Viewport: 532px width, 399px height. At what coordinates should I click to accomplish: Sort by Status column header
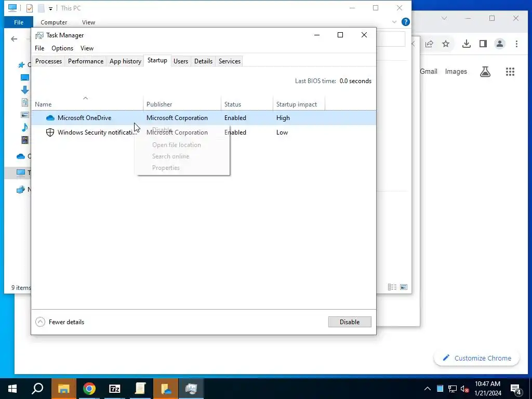pos(247,104)
